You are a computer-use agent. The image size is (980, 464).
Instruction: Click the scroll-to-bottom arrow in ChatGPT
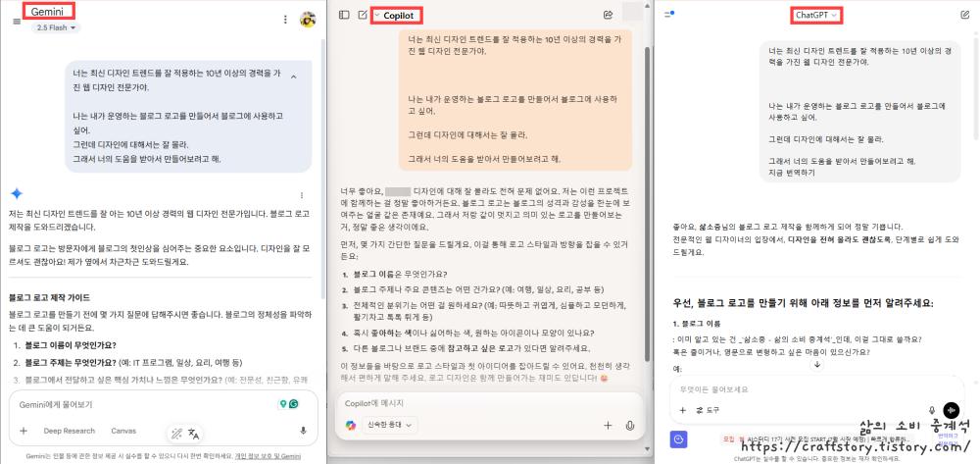(x=816, y=365)
